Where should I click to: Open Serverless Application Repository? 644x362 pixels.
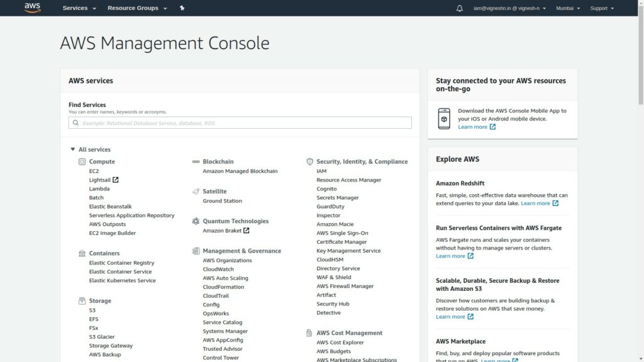click(131, 216)
